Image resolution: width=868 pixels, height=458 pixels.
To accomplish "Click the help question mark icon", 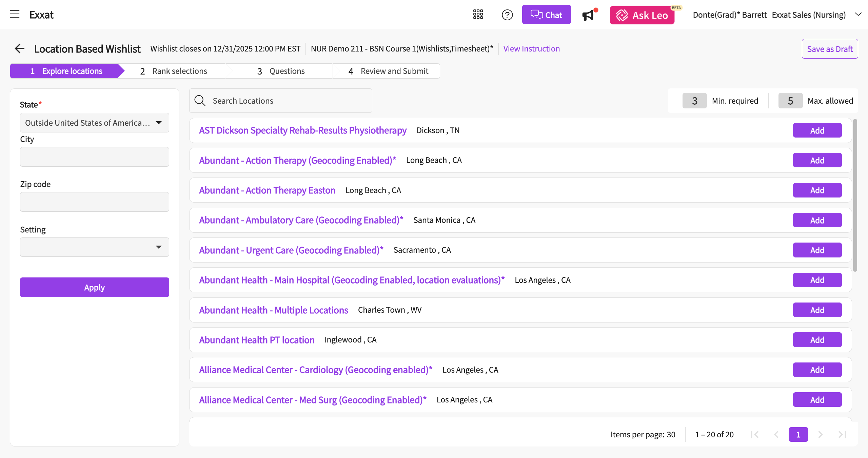I will [x=507, y=15].
